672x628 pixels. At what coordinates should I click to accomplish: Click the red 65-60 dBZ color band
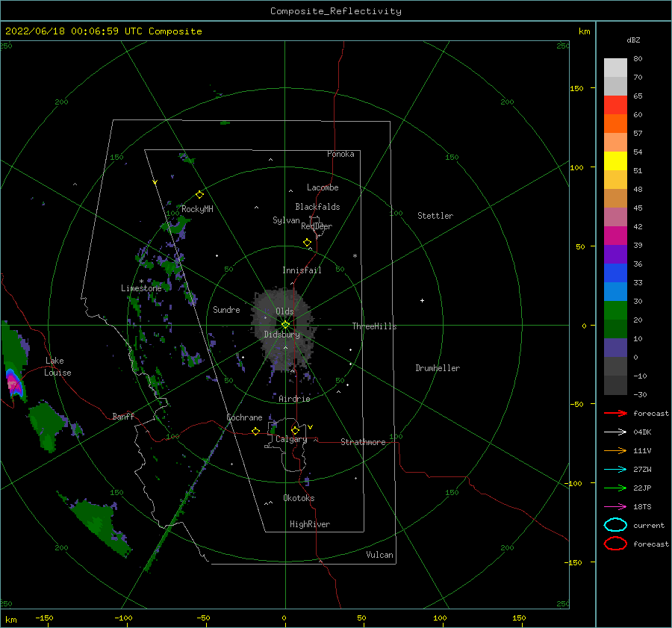pyautogui.click(x=615, y=105)
